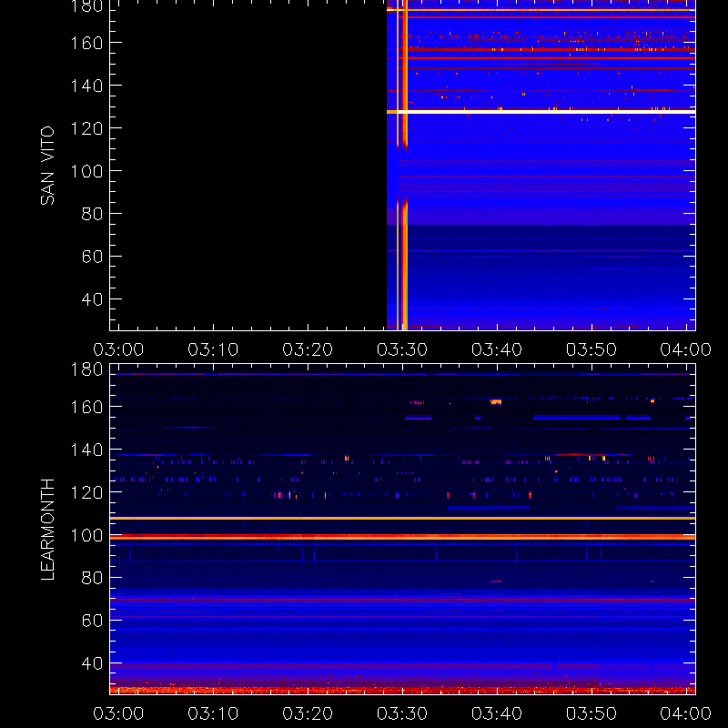
Task: Click 03:50 time label under SAN VITO plot
Action: (x=591, y=349)
